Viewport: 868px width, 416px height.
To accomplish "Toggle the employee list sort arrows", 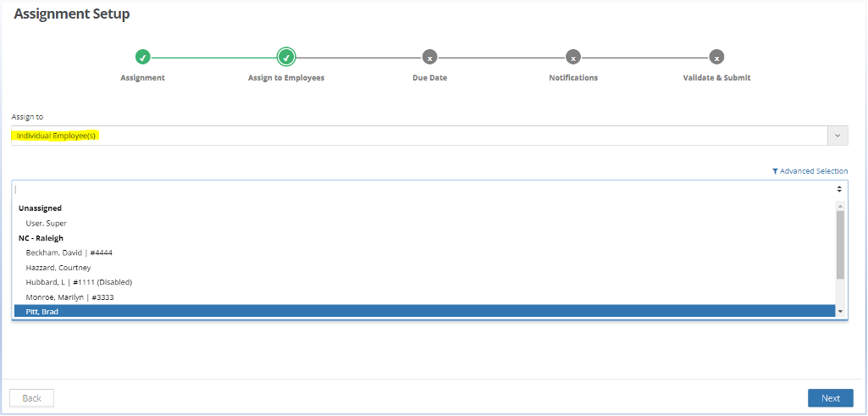I will coord(839,190).
